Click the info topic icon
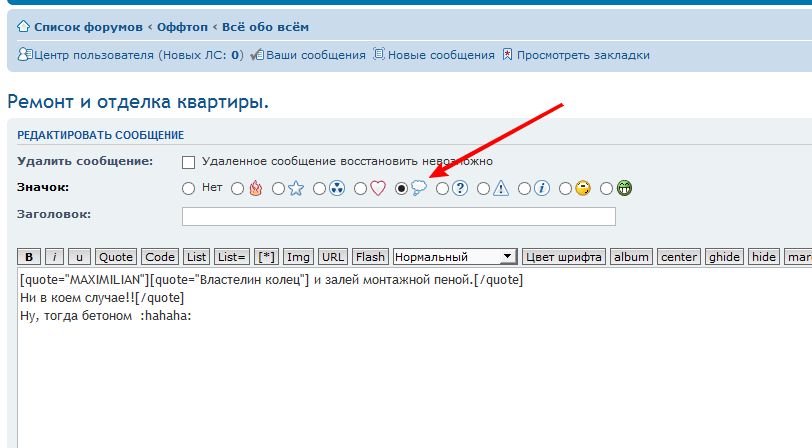Viewport: 812px width, 448px height. pos(542,188)
